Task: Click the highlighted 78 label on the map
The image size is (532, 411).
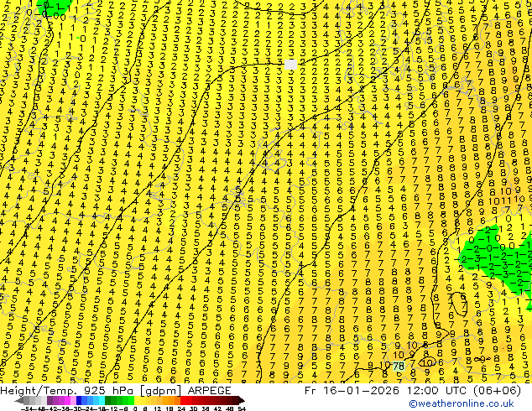Action: (399, 366)
